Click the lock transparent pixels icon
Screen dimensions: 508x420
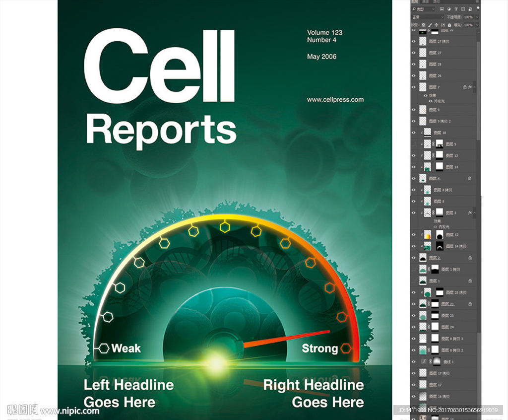(424, 25)
